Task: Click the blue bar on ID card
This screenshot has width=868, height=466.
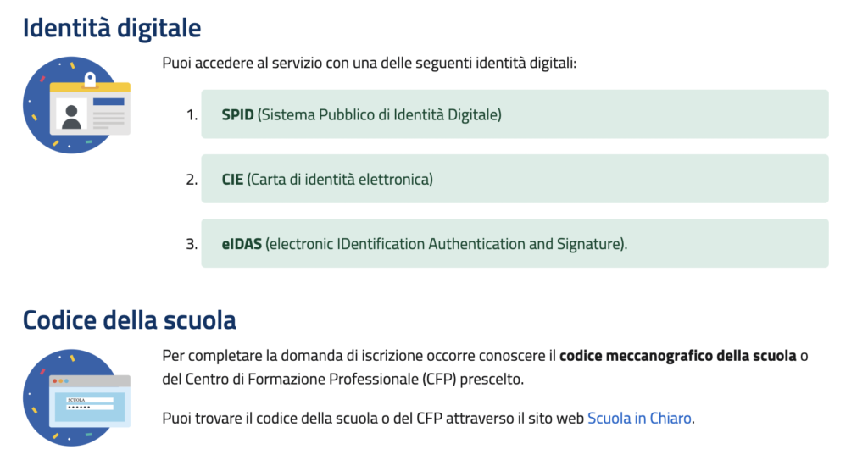Action: pos(108,102)
